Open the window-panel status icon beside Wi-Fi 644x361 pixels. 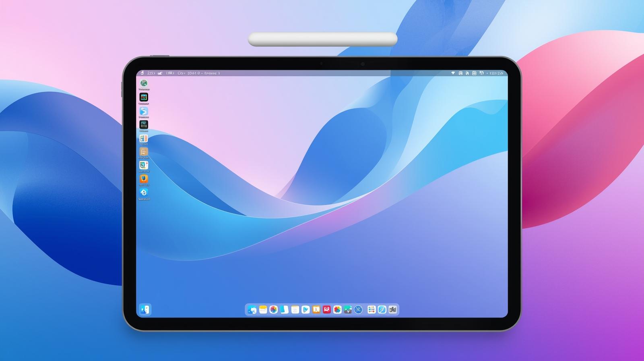click(460, 73)
